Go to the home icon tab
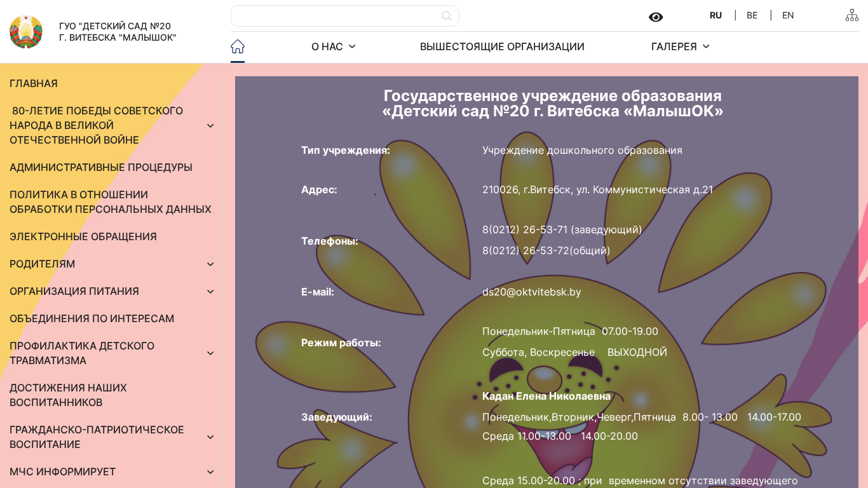Viewport: 868px width, 488px height. (x=238, y=46)
